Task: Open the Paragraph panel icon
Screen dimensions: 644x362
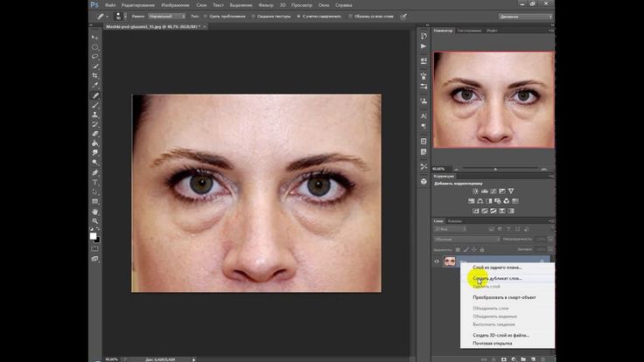Action: click(x=423, y=127)
